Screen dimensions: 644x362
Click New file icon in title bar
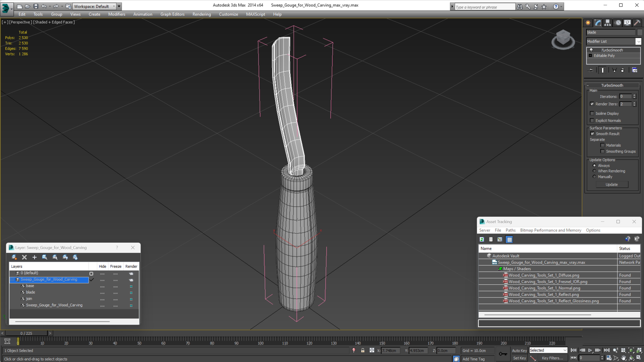(x=19, y=6)
